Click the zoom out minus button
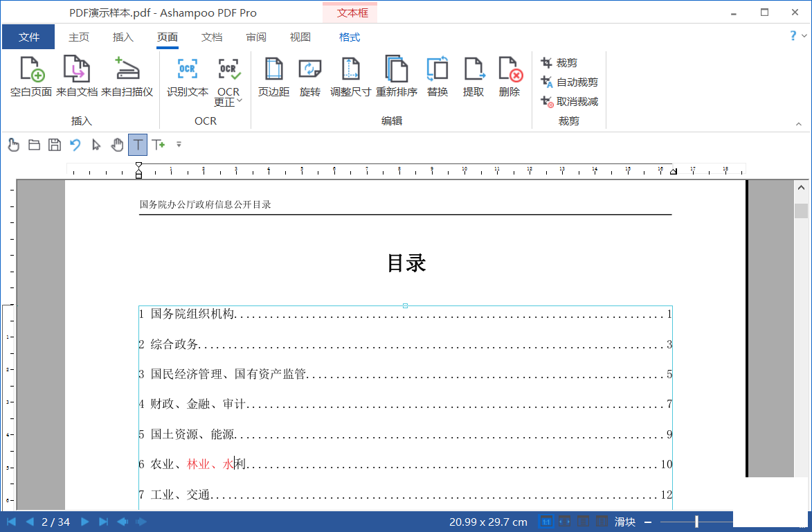Viewport: 812px width, 532px height. pos(647,522)
